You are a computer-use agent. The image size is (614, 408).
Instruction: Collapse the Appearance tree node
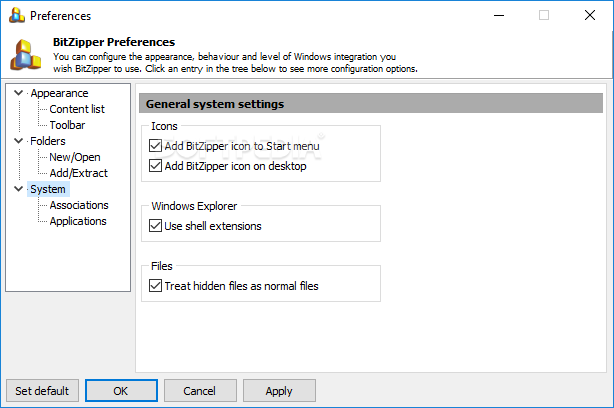pyautogui.click(x=18, y=93)
